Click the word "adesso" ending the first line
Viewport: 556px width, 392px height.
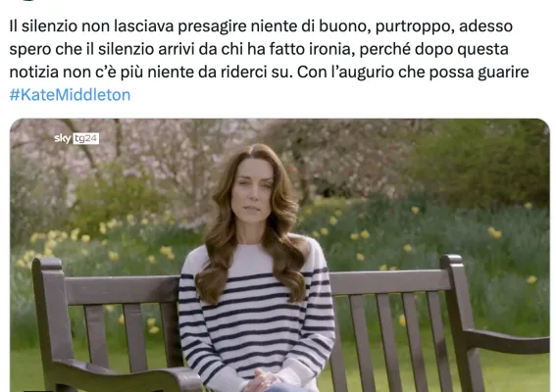tap(485, 26)
